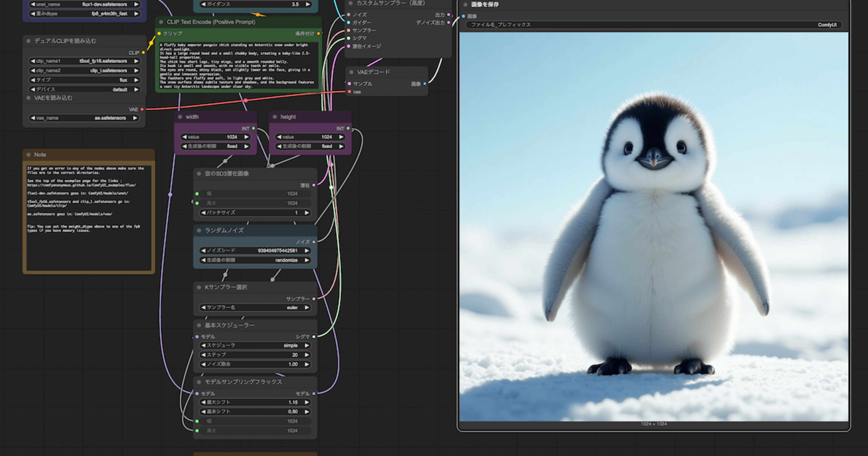Toggle collapse dot of Kサンプラー選択 node
The width and height of the screenshot is (868, 456).
pyautogui.click(x=199, y=287)
